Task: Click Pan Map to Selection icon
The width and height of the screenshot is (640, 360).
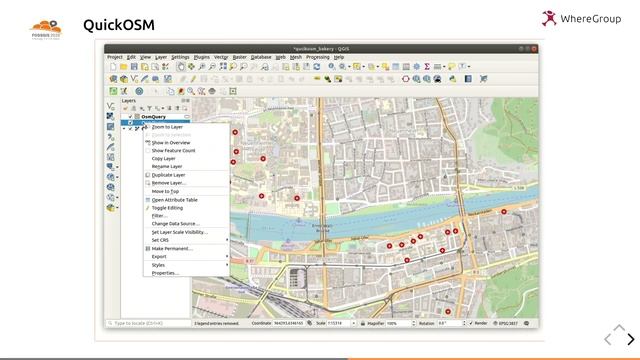Action: [x=191, y=67]
